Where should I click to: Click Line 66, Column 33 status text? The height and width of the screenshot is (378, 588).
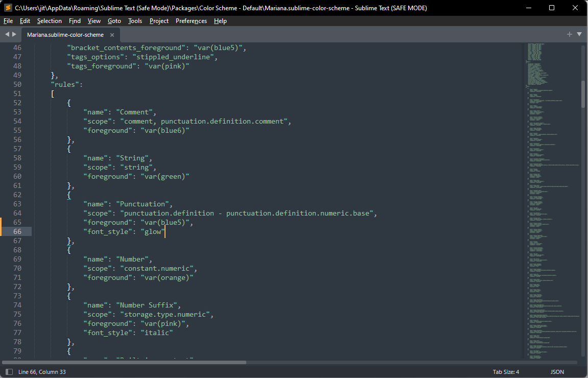coord(42,372)
